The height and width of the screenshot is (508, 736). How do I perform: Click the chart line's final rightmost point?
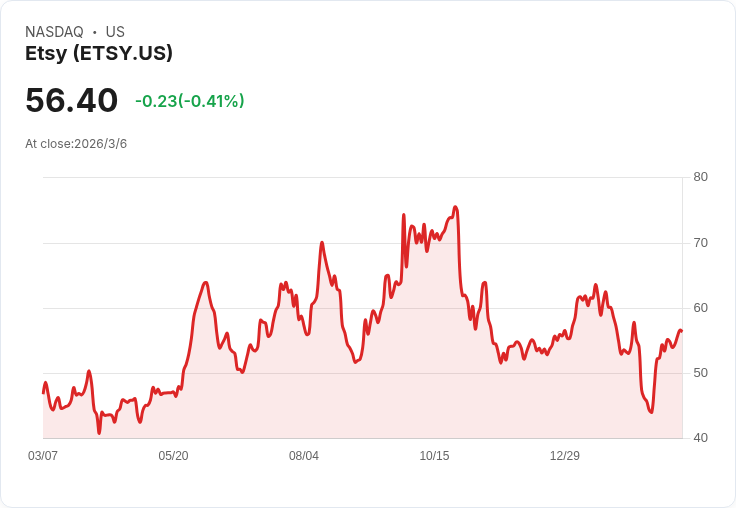point(682,331)
